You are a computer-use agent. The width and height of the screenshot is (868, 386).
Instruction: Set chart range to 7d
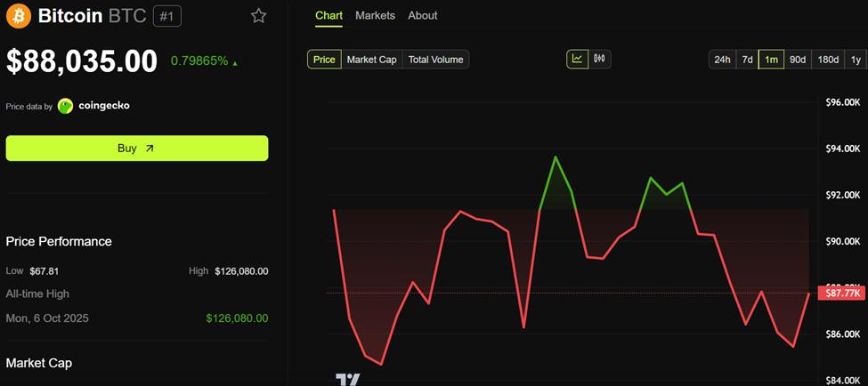[747, 60]
